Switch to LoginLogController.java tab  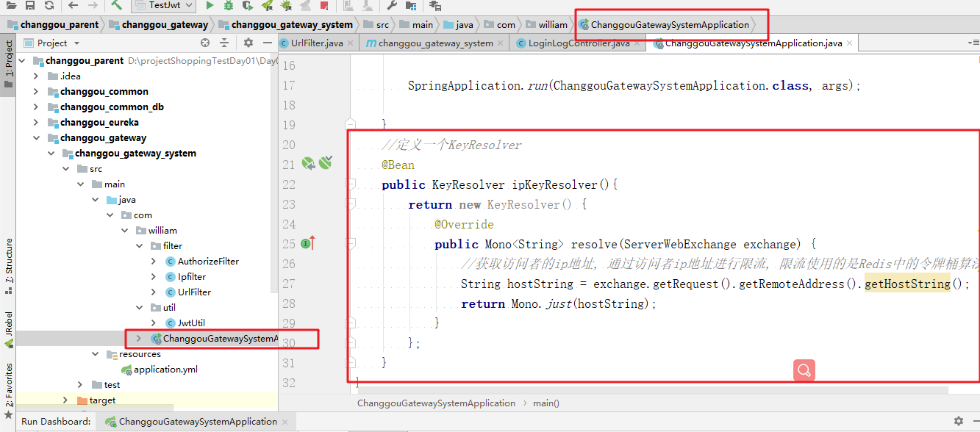(579, 43)
